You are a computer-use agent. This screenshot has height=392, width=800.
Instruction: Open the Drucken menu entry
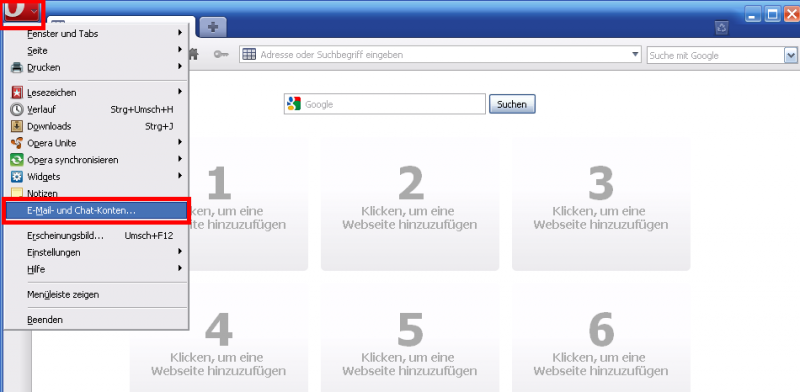click(x=96, y=67)
